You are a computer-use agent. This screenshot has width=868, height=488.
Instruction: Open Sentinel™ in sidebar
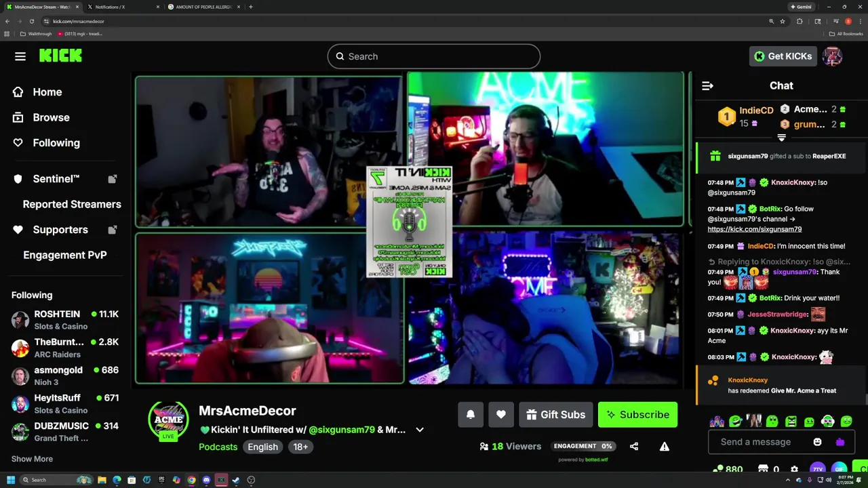pos(65,179)
